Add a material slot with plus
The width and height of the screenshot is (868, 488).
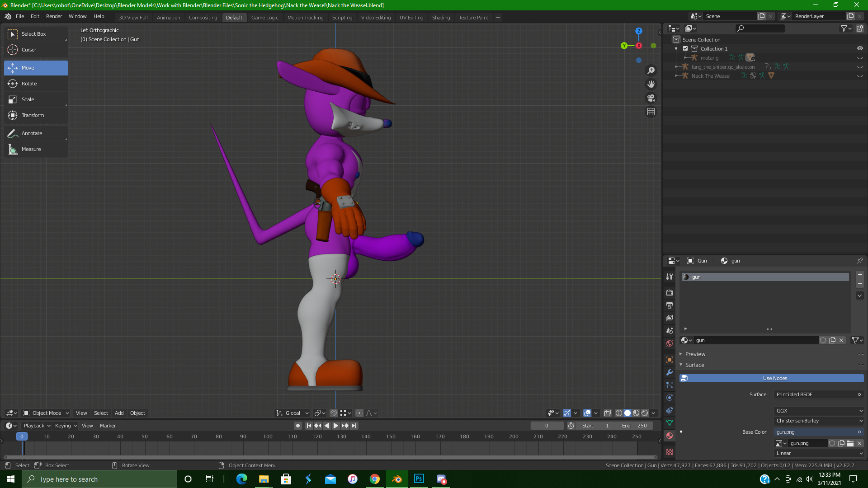click(860, 275)
